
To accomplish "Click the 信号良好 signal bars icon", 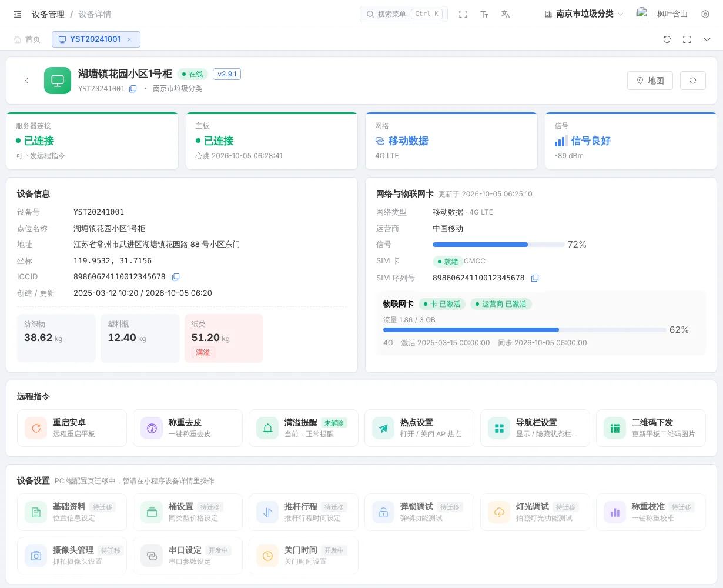I will 561,141.
